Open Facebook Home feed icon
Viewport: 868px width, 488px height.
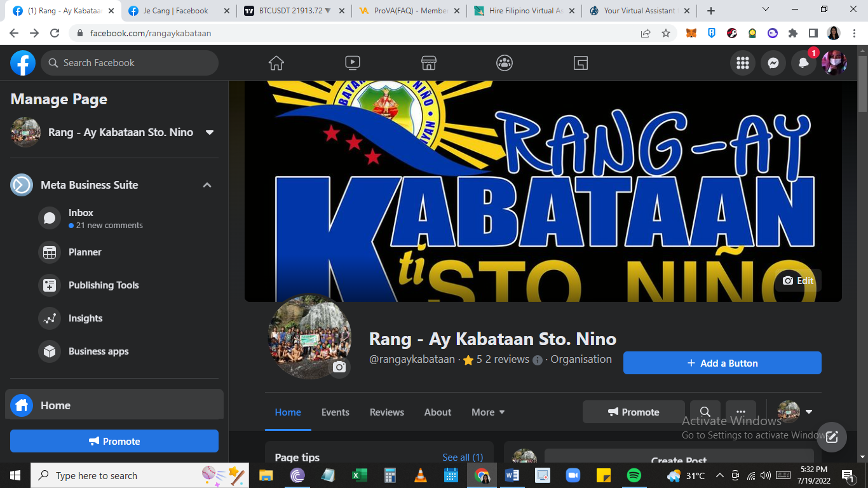[276, 63]
